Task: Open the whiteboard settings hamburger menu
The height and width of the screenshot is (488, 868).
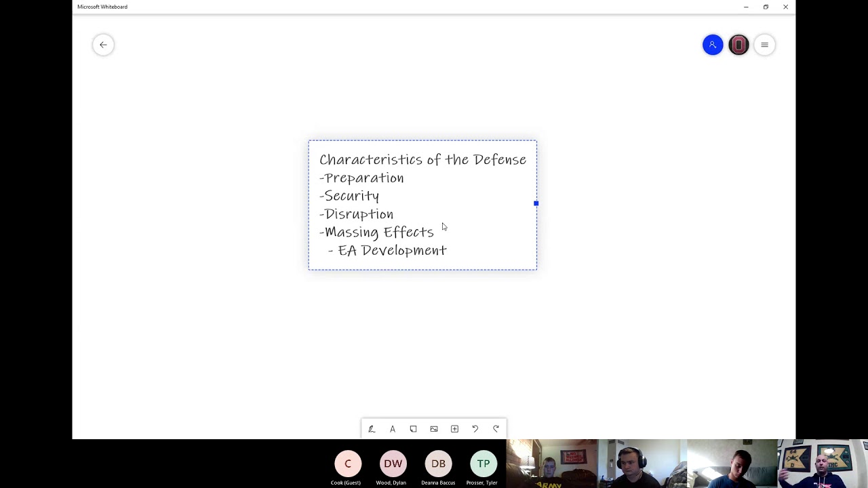Action: tap(764, 45)
